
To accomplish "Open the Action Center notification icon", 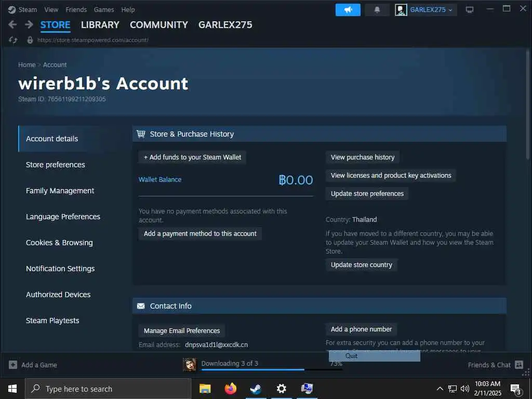I will coord(516,390).
